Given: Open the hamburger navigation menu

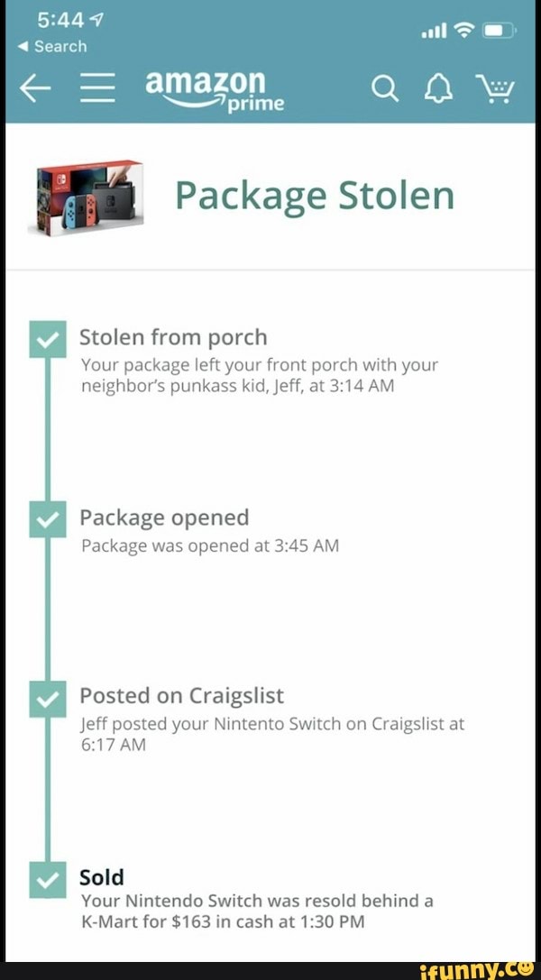Looking at the screenshot, I should point(97,88).
